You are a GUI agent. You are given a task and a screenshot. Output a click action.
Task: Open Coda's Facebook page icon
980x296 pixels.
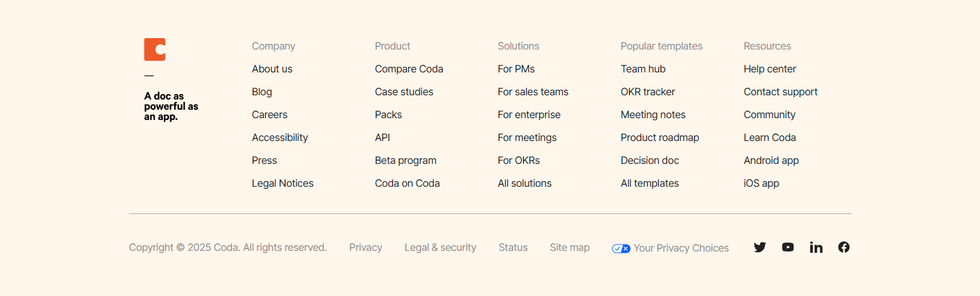click(x=844, y=247)
